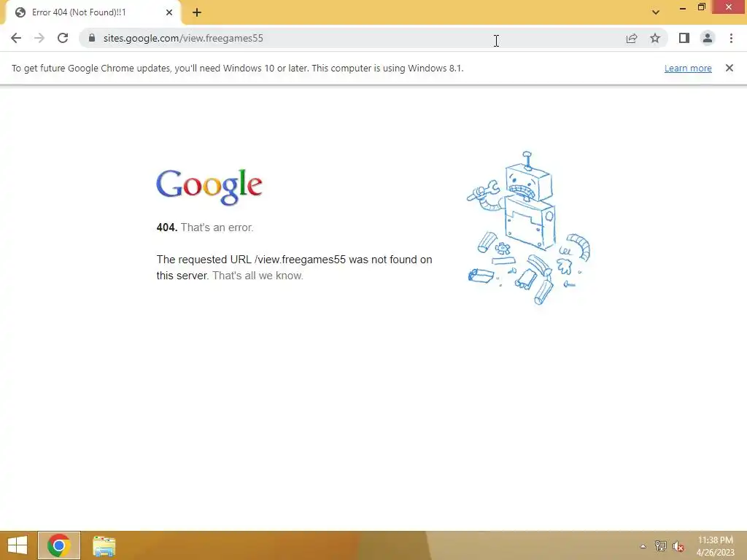Click the 'That's all we know.' text
Screen dimensions: 747x560
[x=258, y=276]
